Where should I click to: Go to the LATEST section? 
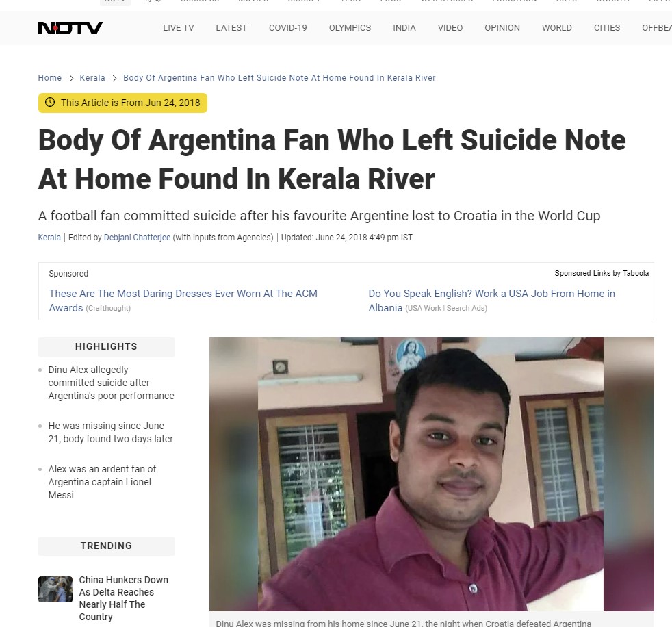click(231, 28)
